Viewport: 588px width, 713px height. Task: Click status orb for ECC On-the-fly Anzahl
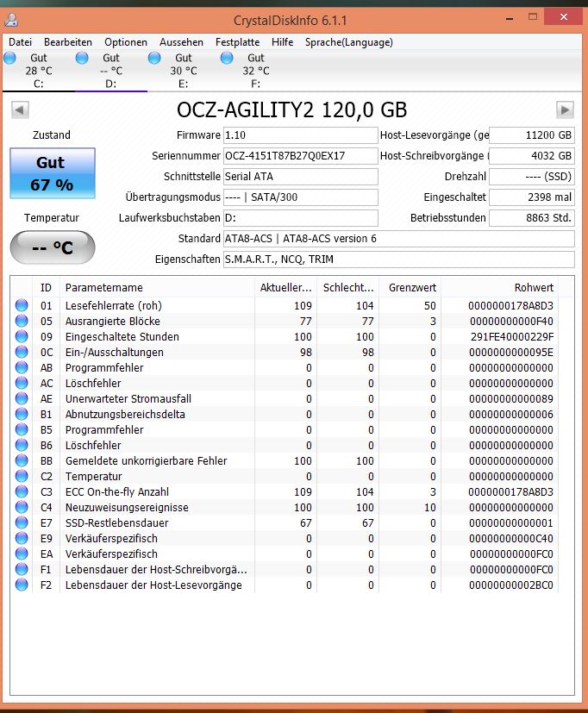click(22, 491)
